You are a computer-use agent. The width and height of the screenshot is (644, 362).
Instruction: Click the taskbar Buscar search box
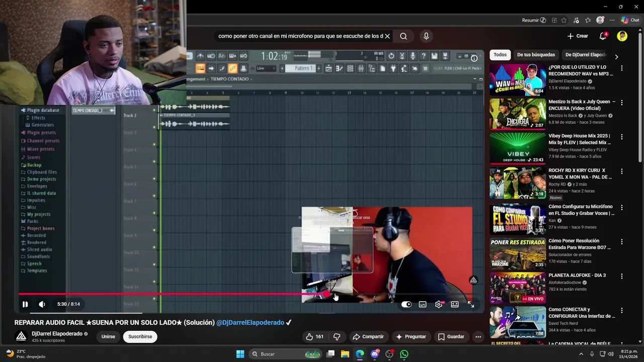[x=286, y=354]
